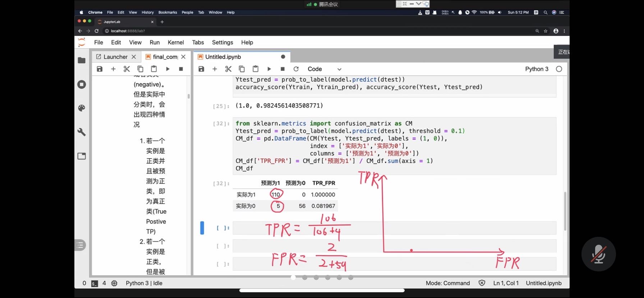Image resolution: width=644 pixels, height=298 pixels.
Task: Cut selected cell in Untitled.ipynb toolbar
Action: tap(228, 69)
